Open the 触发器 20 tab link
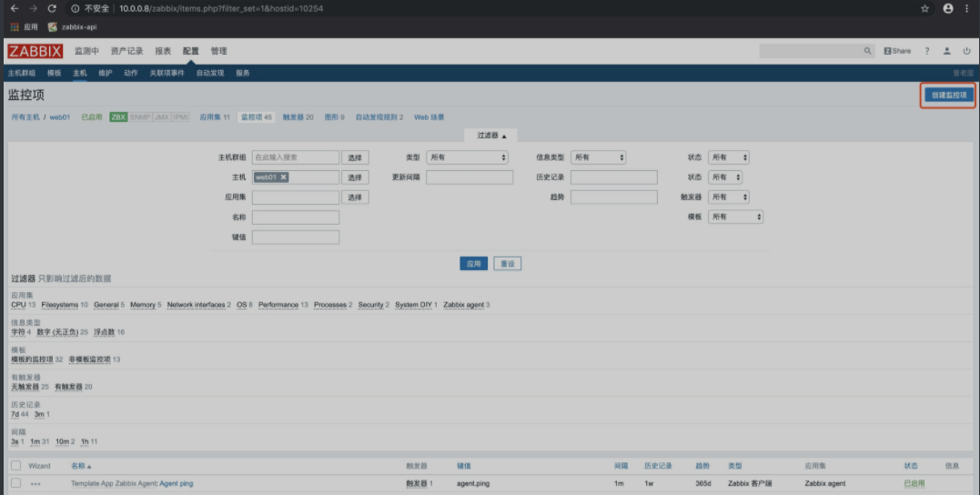The width and height of the screenshot is (980, 495). (x=298, y=116)
